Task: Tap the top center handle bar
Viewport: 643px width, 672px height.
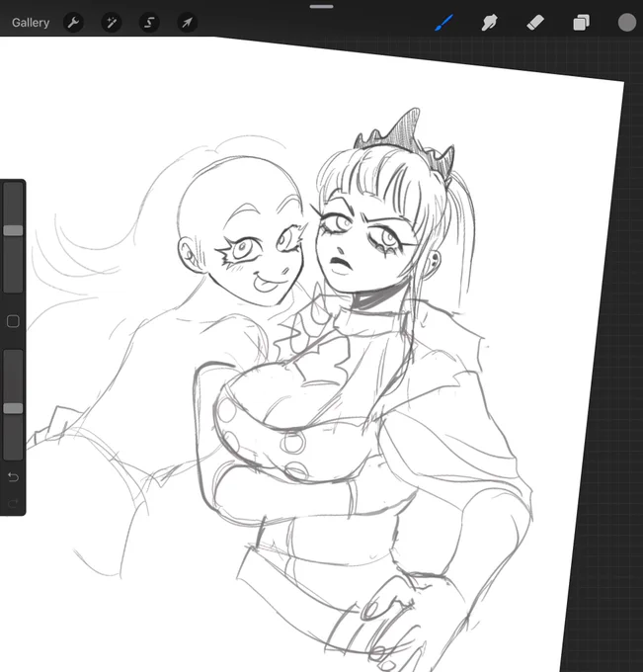Action: [321, 7]
